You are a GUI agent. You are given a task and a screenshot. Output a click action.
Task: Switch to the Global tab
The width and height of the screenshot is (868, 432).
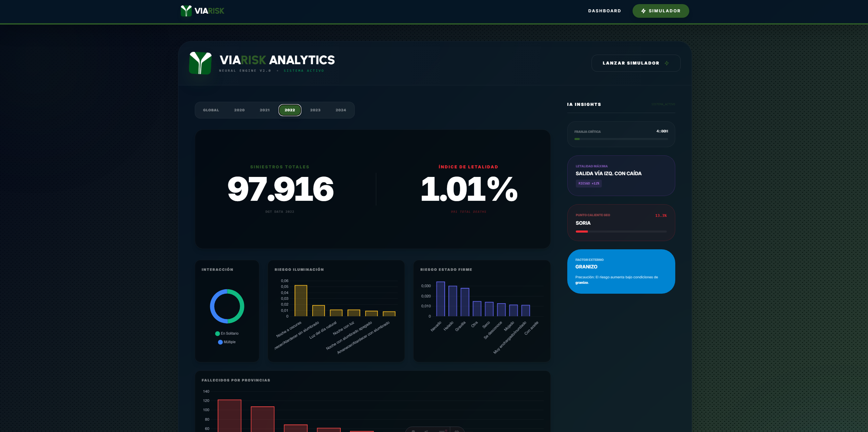tap(211, 110)
